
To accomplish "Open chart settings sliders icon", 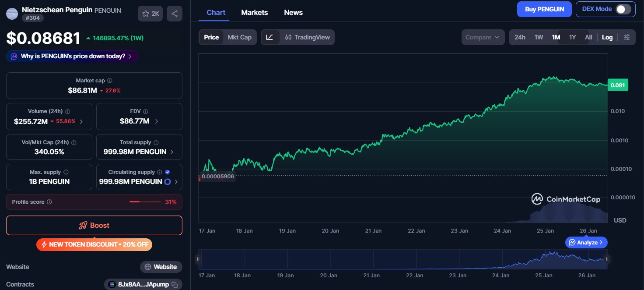I will click(x=626, y=37).
